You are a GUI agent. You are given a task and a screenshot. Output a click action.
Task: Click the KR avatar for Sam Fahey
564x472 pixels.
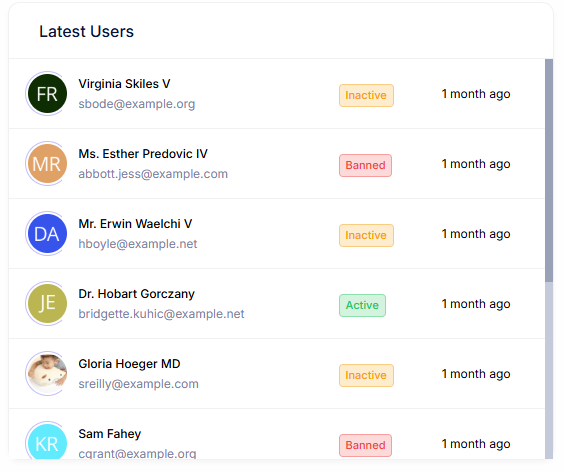tap(47, 441)
